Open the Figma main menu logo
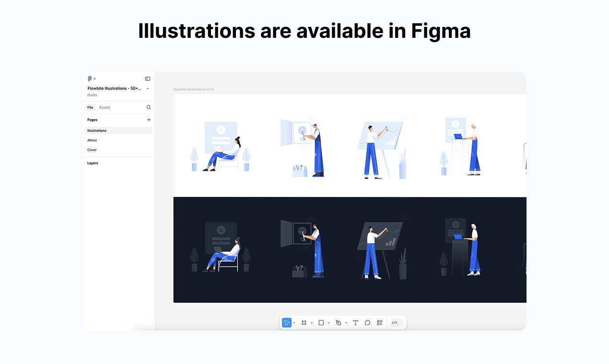The image size is (609, 364). tap(90, 79)
